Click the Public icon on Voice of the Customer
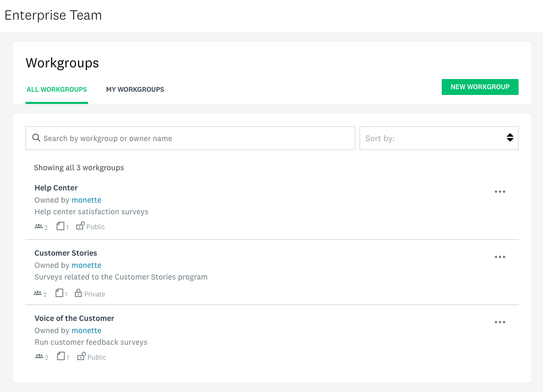Image resolution: width=543 pixels, height=392 pixels. (x=81, y=356)
